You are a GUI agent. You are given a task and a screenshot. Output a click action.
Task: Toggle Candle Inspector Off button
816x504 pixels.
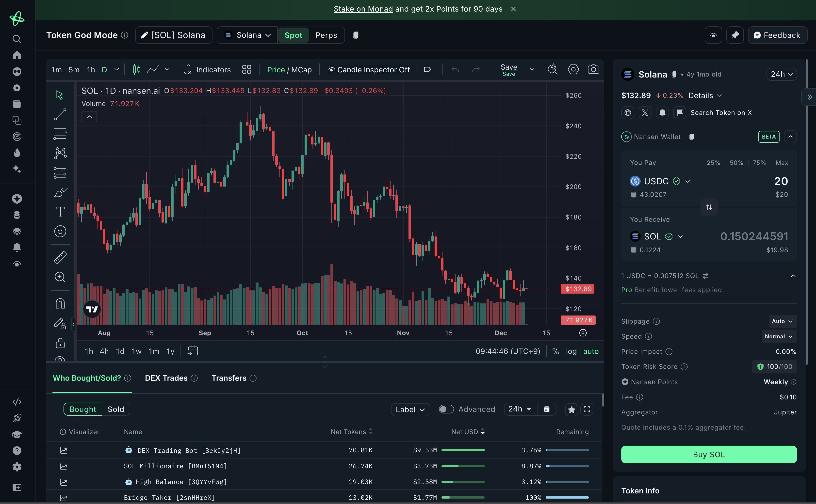(369, 70)
